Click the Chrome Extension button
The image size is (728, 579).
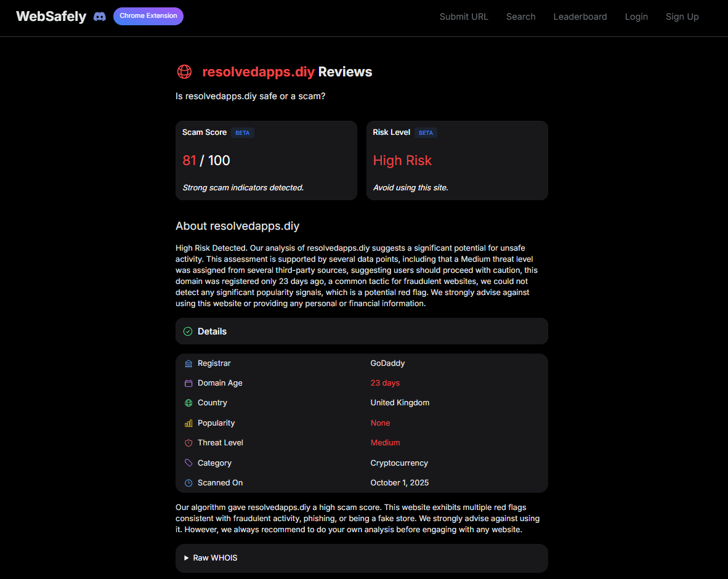(148, 16)
